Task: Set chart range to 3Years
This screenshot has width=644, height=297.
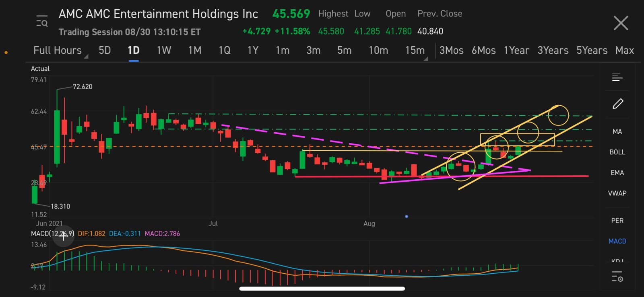Action: [553, 51]
